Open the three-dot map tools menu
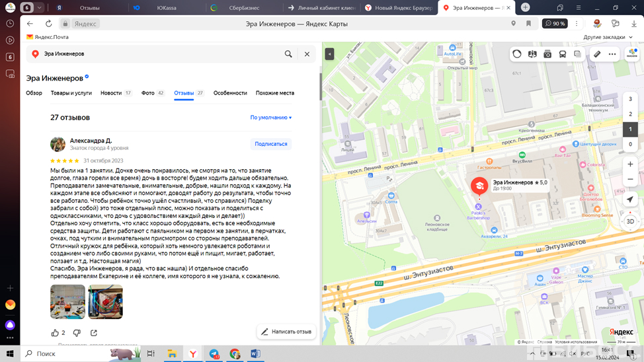 tap(612, 54)
